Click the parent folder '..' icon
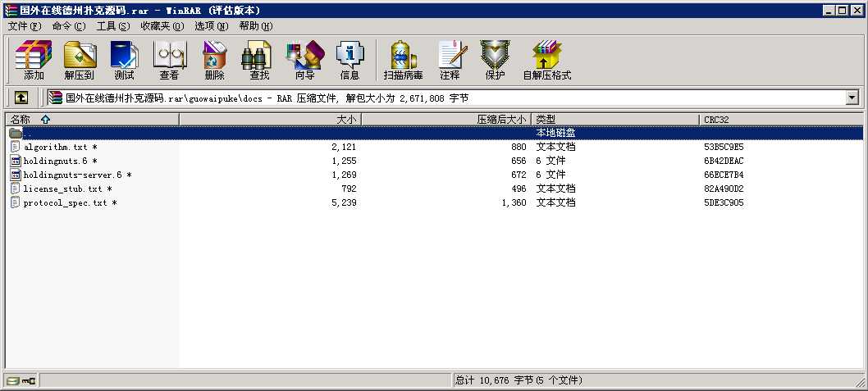 coord(16,134)
